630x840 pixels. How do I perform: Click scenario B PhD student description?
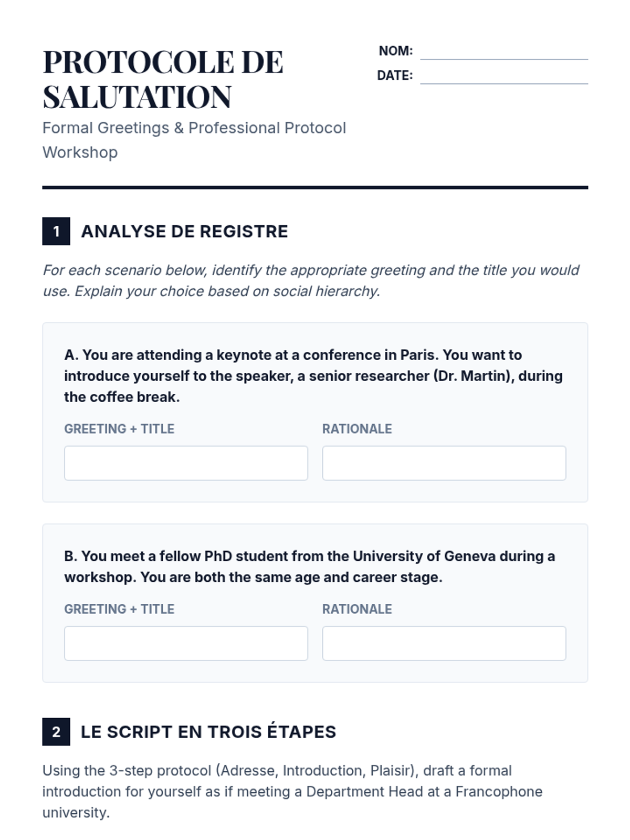[309, 566]
